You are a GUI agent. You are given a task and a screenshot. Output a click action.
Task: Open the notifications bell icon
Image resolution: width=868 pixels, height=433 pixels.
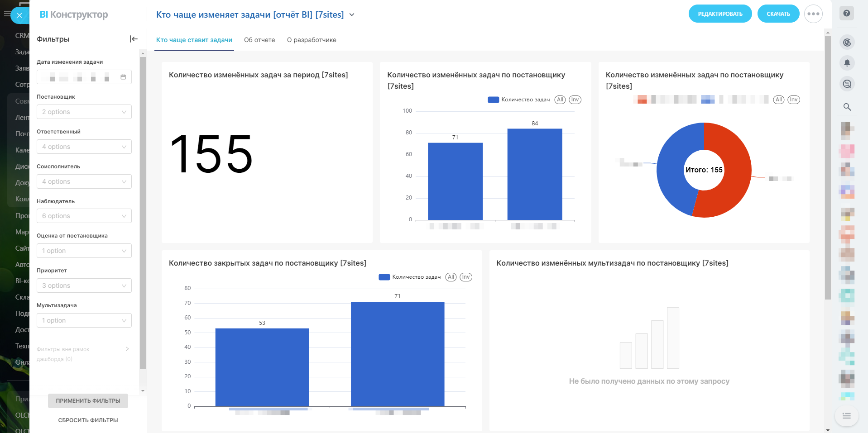tap(847, 63)
